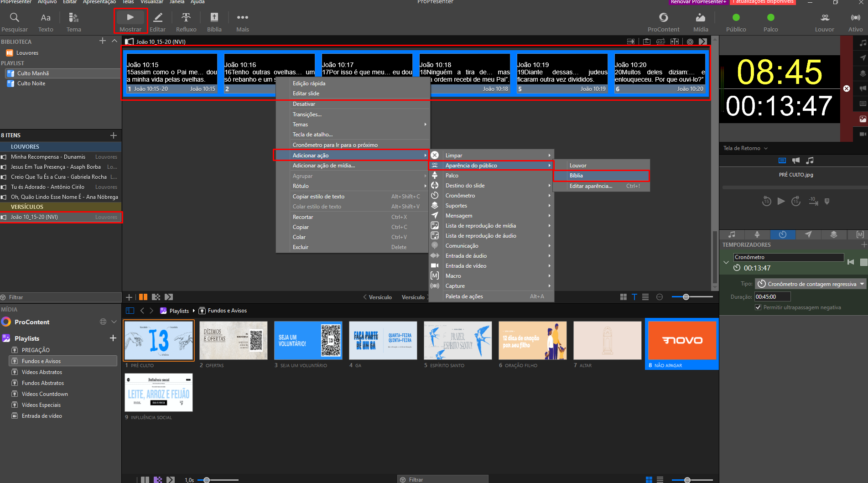Open the Editar mode
The width and height of the screenshot is (868, 483).
click(x=158, y=22)
